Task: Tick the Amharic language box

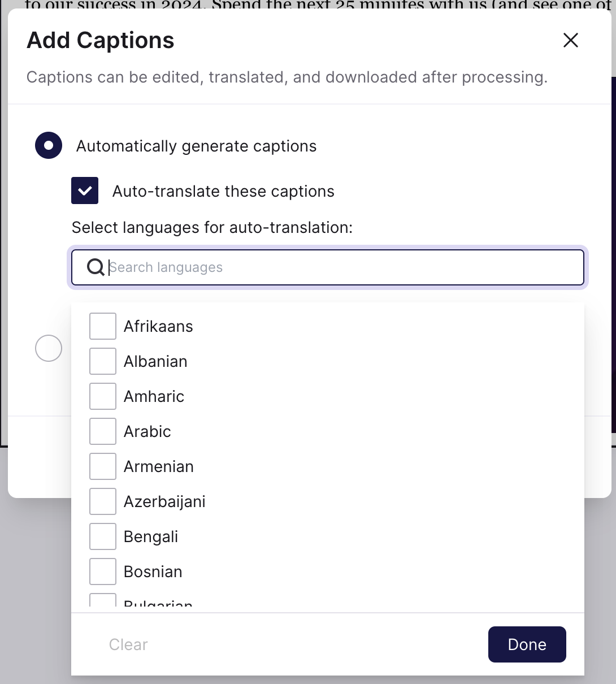Action: pyautogui.click(x=103, y=396)
